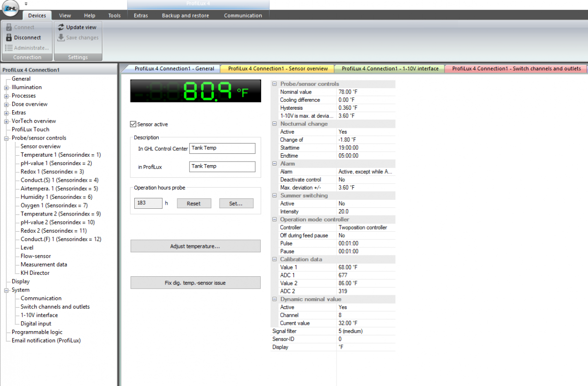The width and height of the screenshot is (588, 386).
Task: Collapse the Dynamic nominal value group
Action: [x=274, y=299]
